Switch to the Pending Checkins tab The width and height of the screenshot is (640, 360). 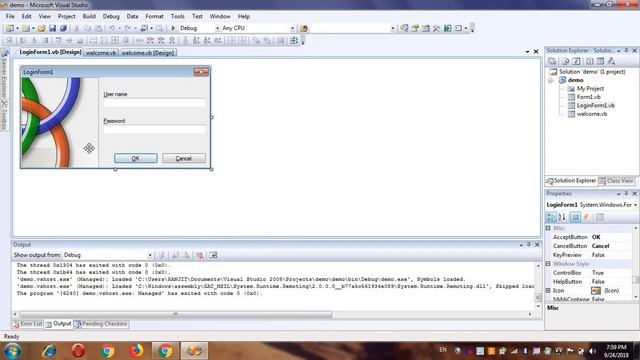101,324
